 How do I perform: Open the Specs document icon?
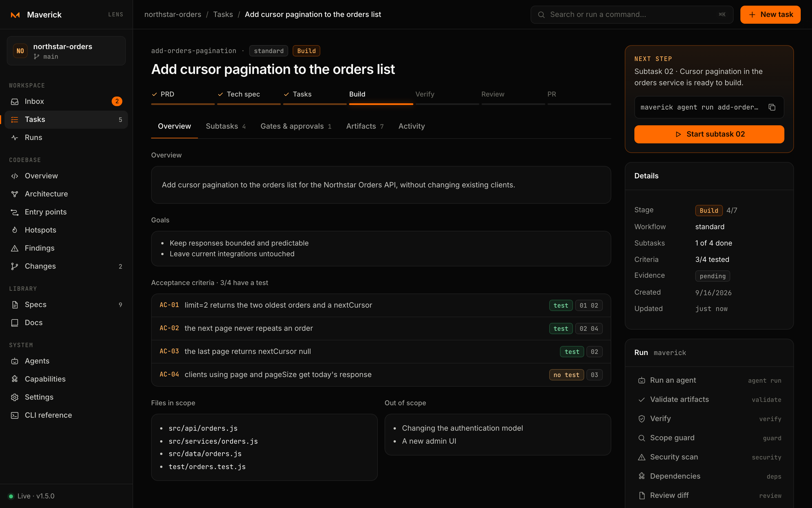pyautogui.click(x=15, y=305)
